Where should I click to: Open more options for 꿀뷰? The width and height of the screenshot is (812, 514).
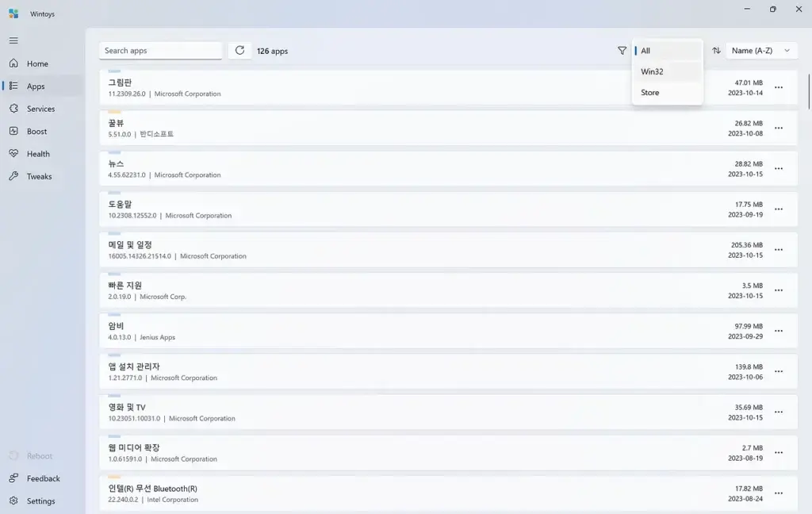(779, 128)
